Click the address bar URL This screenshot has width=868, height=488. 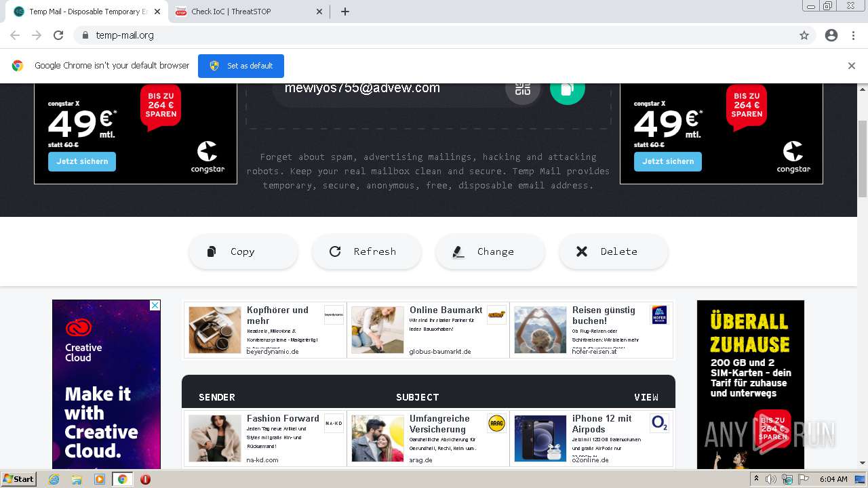point(125,35)
